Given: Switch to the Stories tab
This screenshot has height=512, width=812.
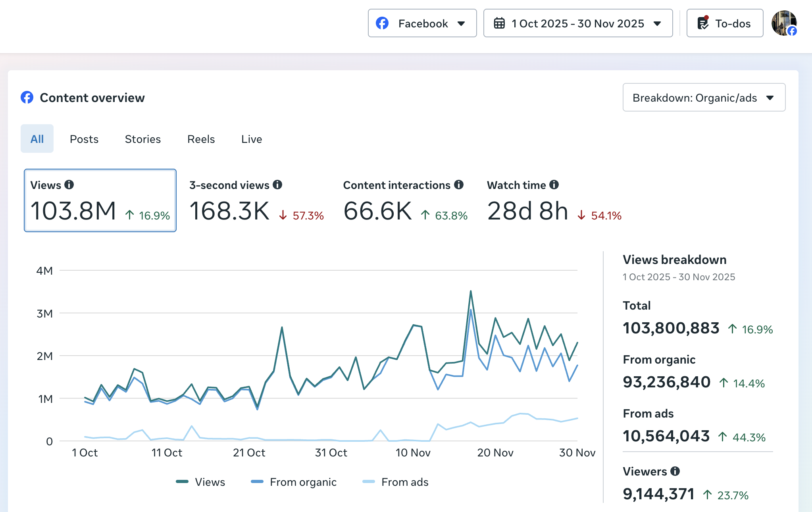Looking at the screenshot, I should 143,139.
